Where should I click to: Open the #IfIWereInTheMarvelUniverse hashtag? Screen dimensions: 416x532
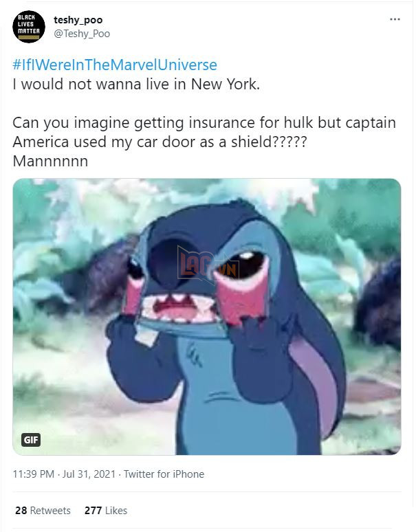point(115,65)
